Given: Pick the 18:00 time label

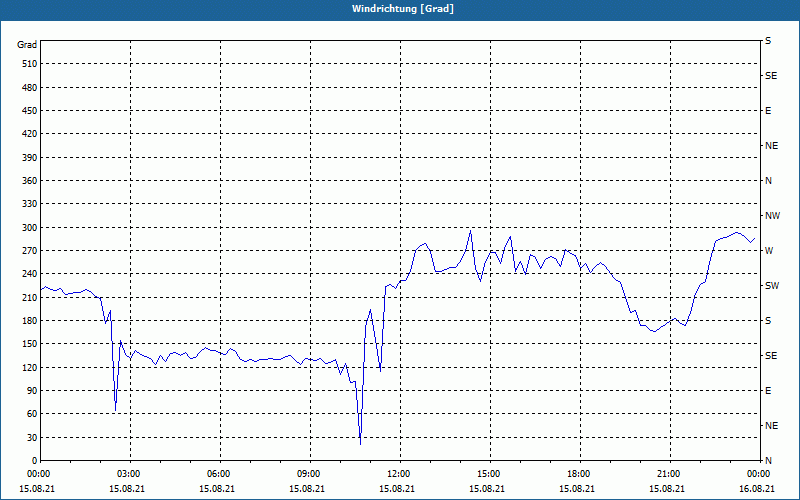Looking at the screenshot, I should pyautogui.click(x=579, y=474).
